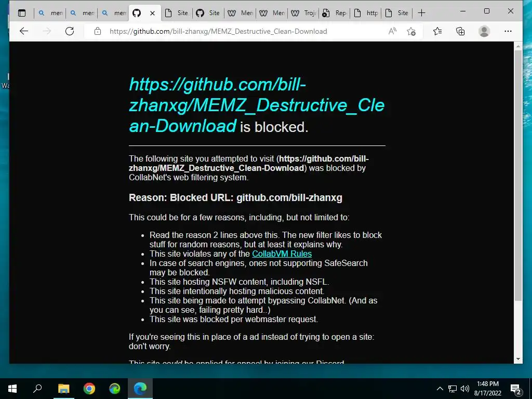Click the cyan blocked URL heading
Viewport: 532px width, 399px height.
point(257,105)
